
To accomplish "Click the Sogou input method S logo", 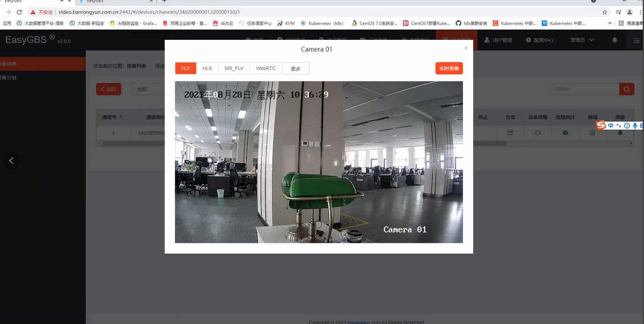I will tap(601, 125).
